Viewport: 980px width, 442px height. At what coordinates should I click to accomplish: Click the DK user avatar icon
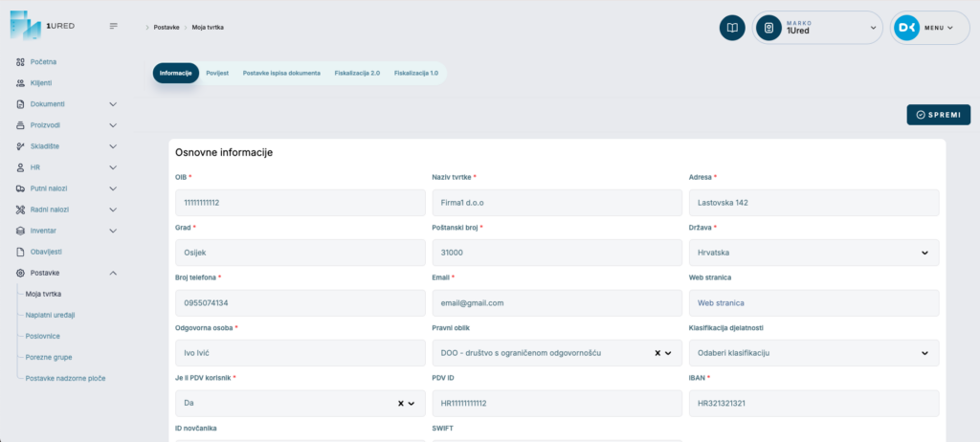coord(906,28)
